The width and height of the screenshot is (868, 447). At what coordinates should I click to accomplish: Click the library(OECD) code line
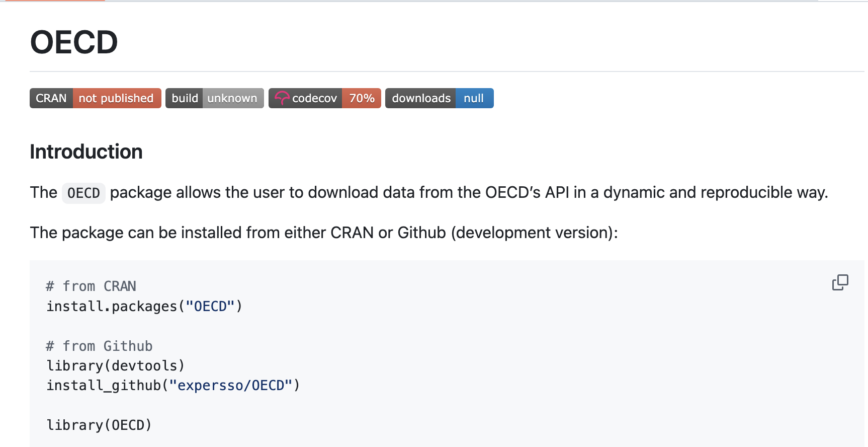(x=99, y=425)
